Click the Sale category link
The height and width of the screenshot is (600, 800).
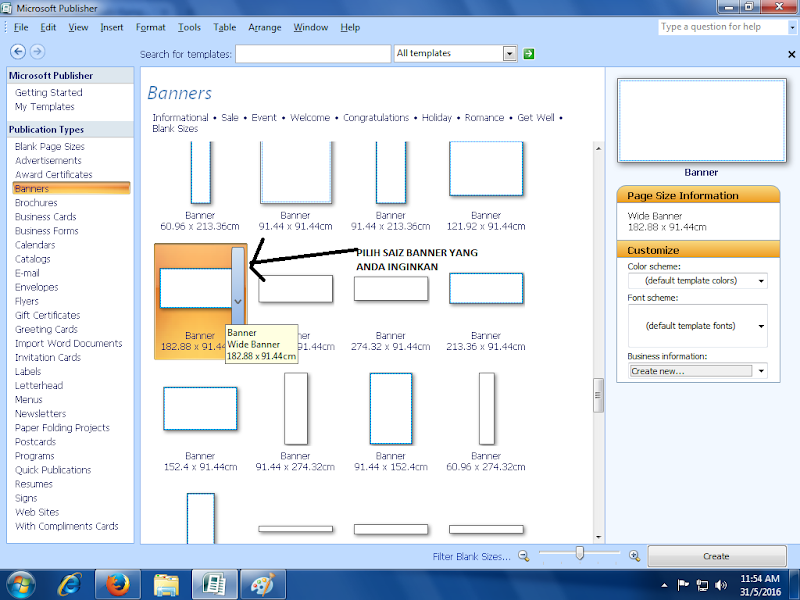click(x=230, y=118)
